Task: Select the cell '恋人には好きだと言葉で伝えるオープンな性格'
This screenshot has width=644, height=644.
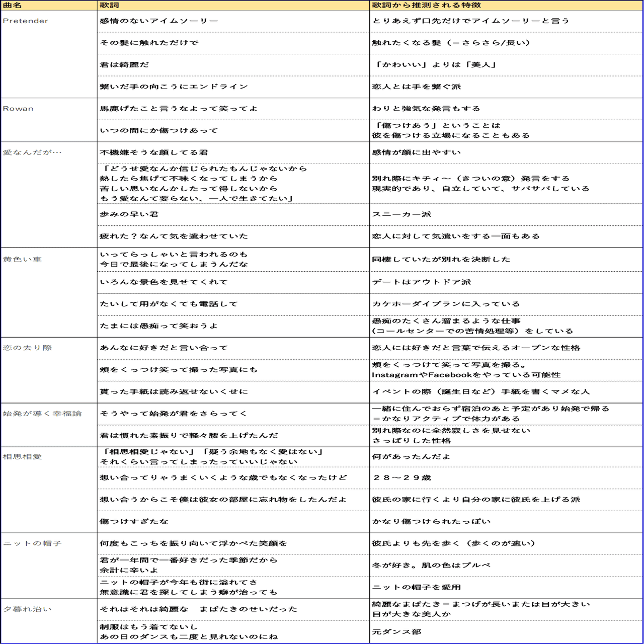Action: pos(506,348)
